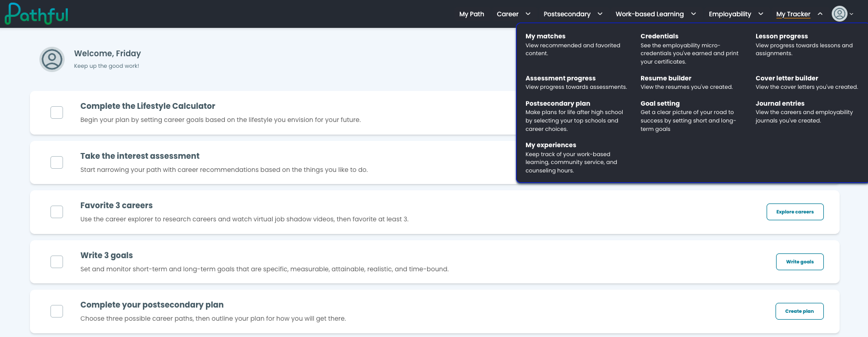868x337 pixels.
Task: Mark Favorite 3 careers as done
Action: (57, 212)
